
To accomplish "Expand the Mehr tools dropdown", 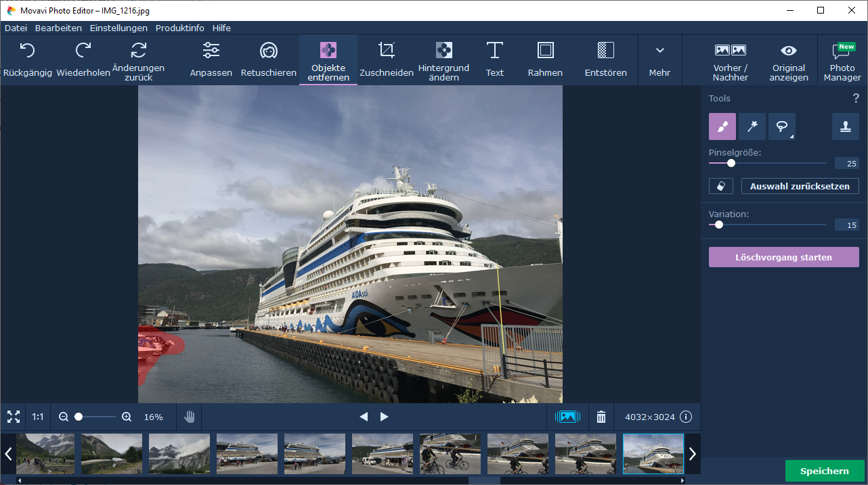I will 659,60.
